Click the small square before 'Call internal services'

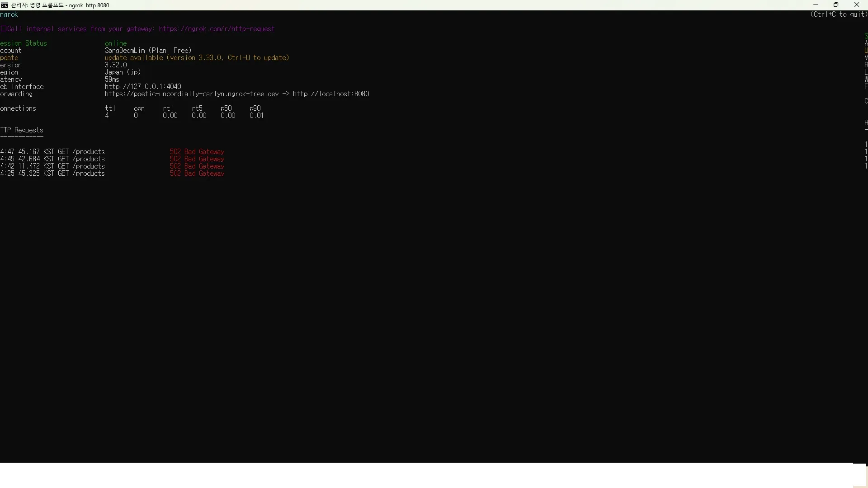click(3, 28)
